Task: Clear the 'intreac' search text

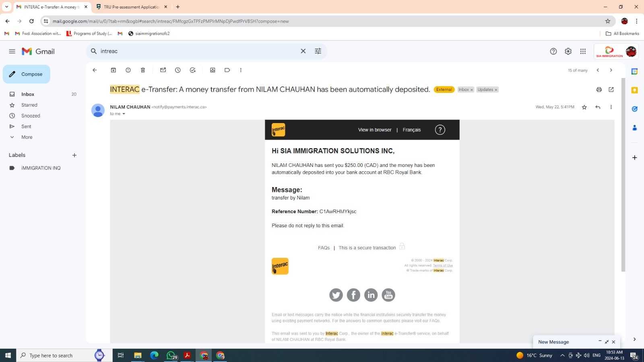Action: pos(303,51)
